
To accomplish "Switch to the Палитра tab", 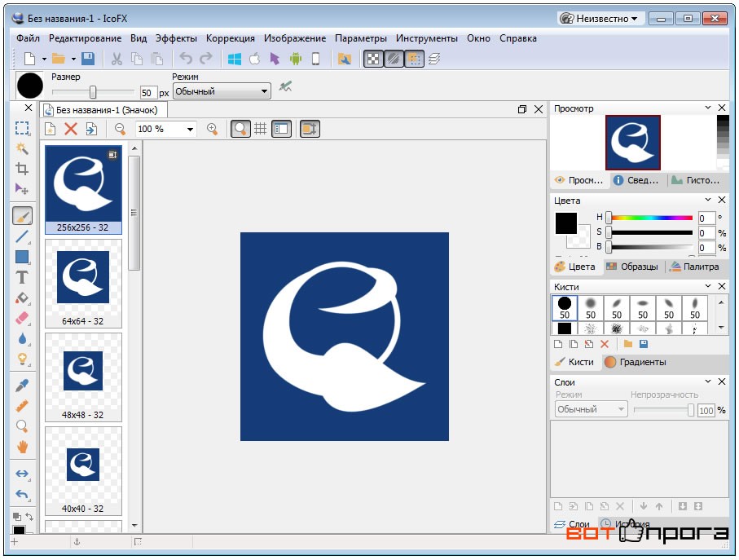I will point(695,267).
